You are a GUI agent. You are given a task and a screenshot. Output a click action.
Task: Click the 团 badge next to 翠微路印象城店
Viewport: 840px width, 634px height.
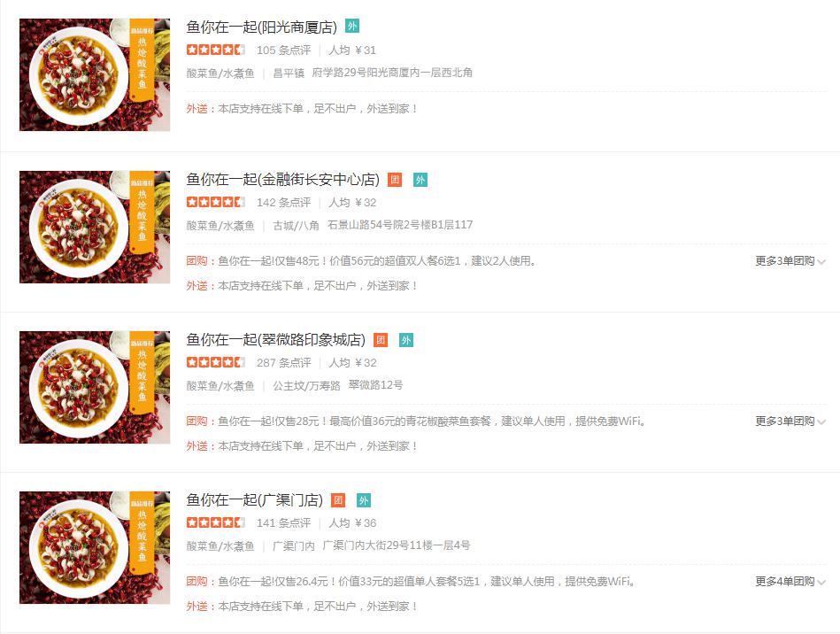click(381, 340)
